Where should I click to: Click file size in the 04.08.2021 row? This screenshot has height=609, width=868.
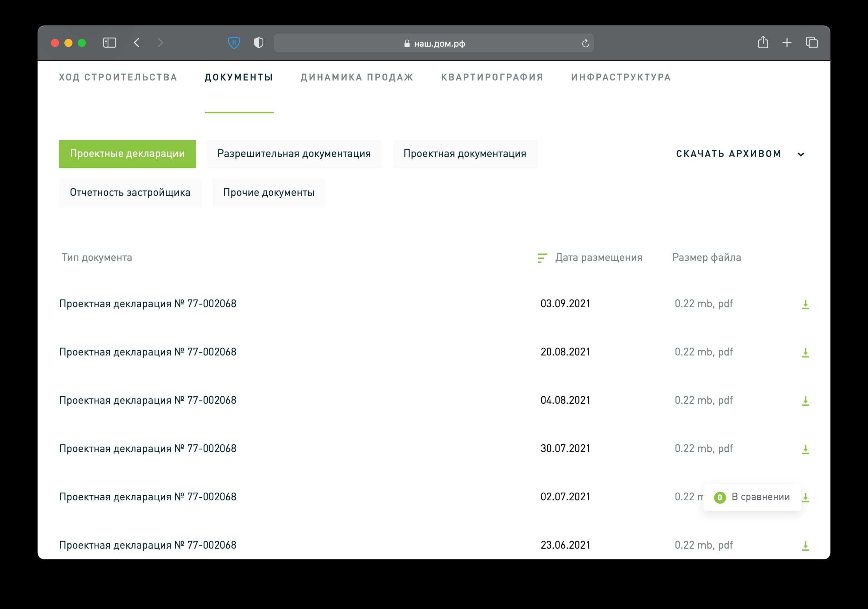pos(704,401)
